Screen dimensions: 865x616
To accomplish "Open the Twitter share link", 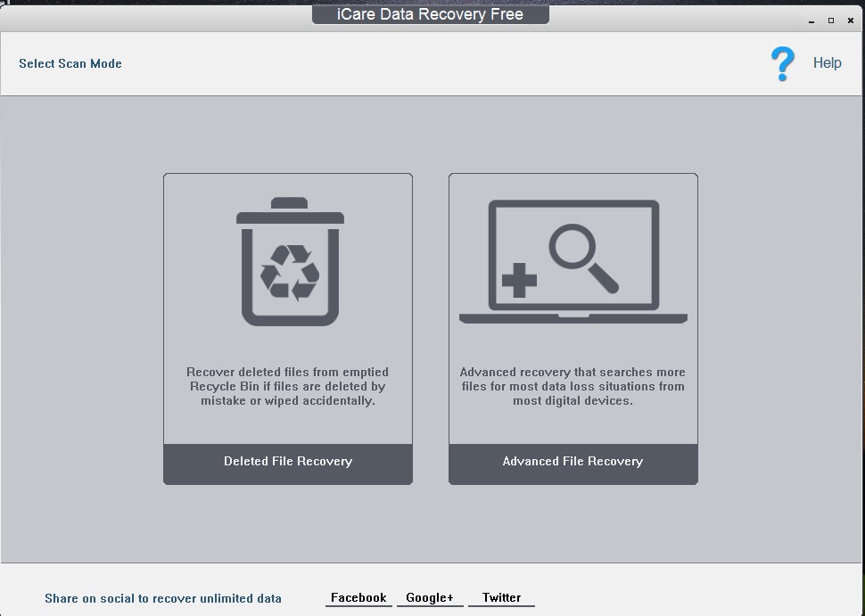I will point(501,597).
